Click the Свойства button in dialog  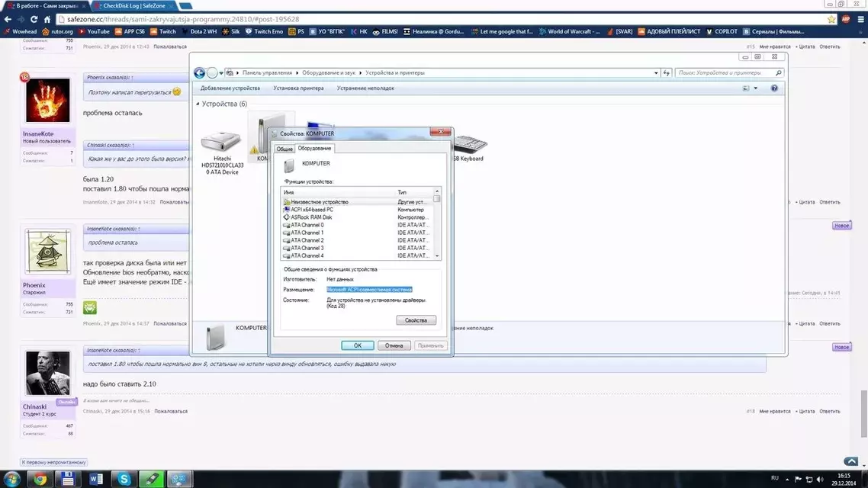(416, 320)
